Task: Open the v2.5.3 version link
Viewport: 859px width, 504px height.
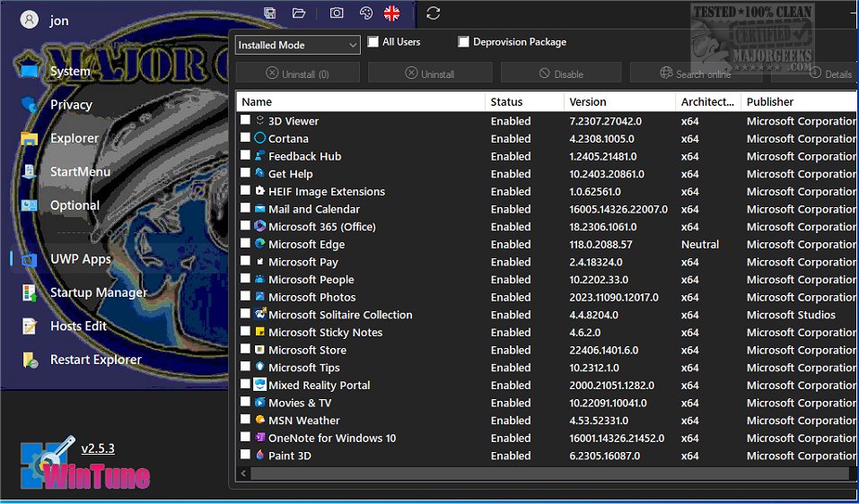Action: tap(98, 448)
